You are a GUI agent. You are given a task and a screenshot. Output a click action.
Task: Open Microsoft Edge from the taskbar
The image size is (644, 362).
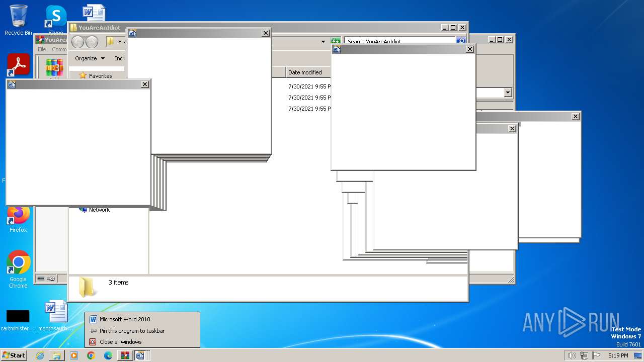pos(108,355)
